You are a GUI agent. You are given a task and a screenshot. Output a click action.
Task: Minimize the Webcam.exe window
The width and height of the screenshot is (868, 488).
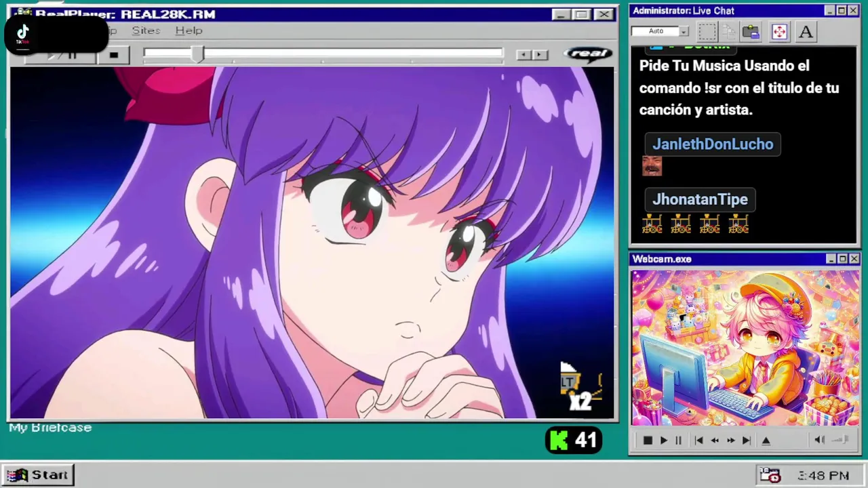pyautogui.click(x=831, y=259)
